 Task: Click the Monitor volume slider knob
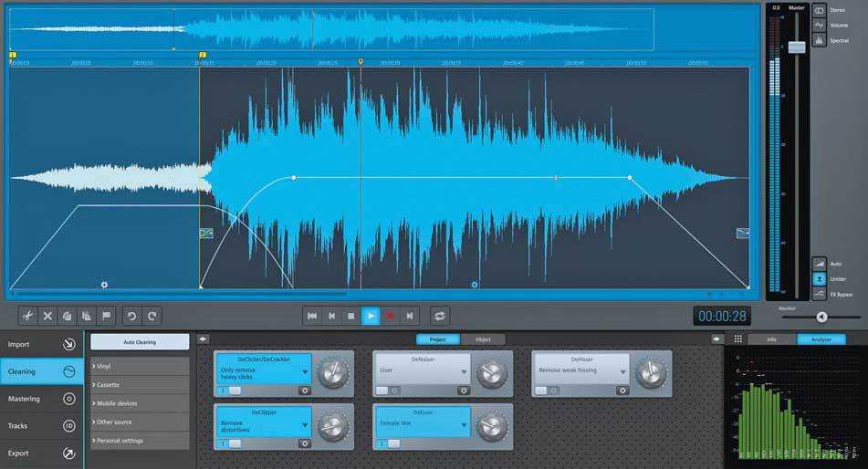point(822,317)
